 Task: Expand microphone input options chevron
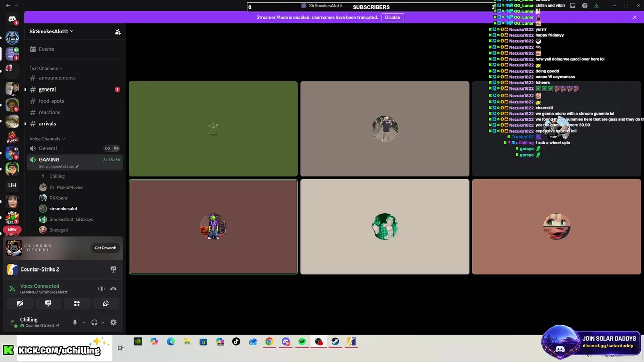[84, 323]
